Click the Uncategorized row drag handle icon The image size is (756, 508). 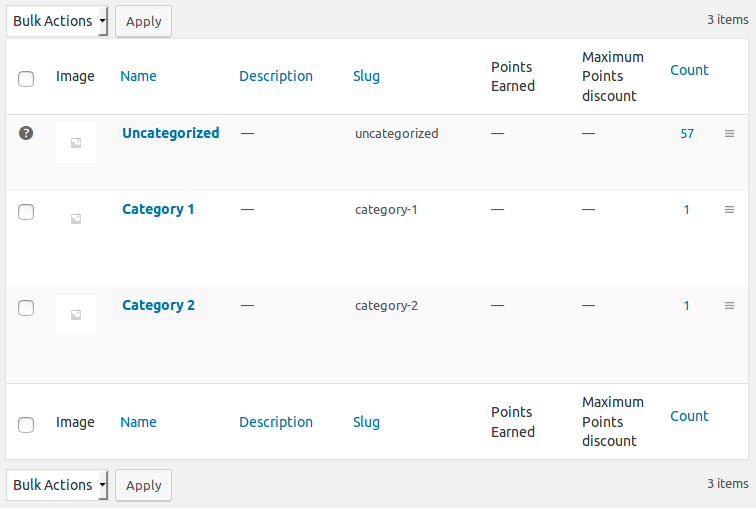click(729, 133)
